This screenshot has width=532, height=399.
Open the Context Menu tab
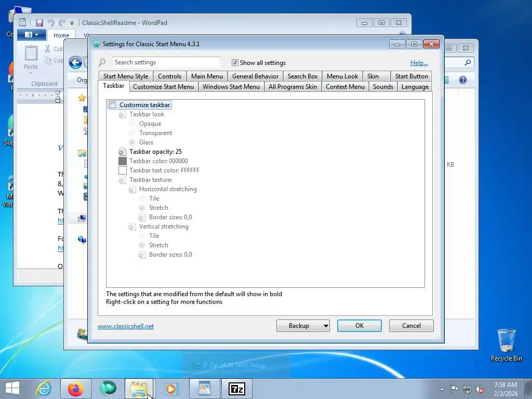point(345,87)
